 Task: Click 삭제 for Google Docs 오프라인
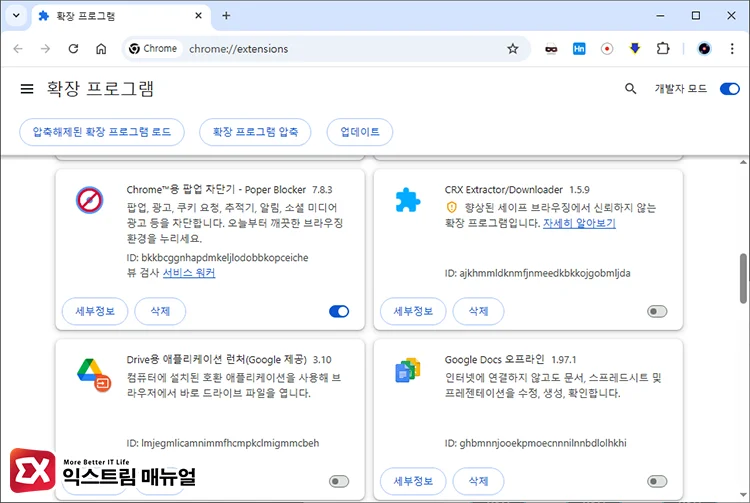tap(478, 481)
